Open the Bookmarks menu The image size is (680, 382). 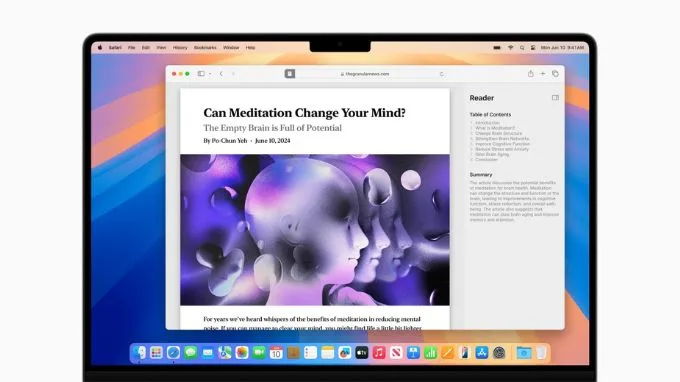[x=205, y=48]
